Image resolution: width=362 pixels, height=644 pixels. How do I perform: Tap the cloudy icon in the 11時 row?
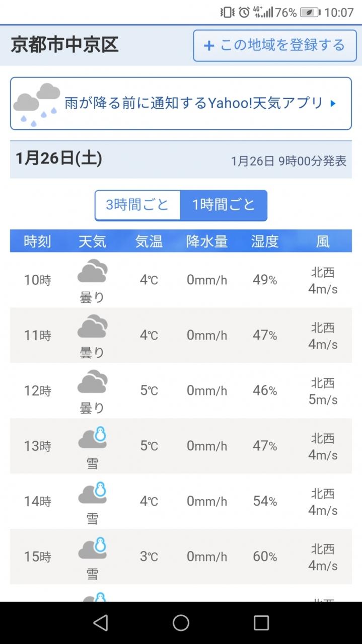93,326
